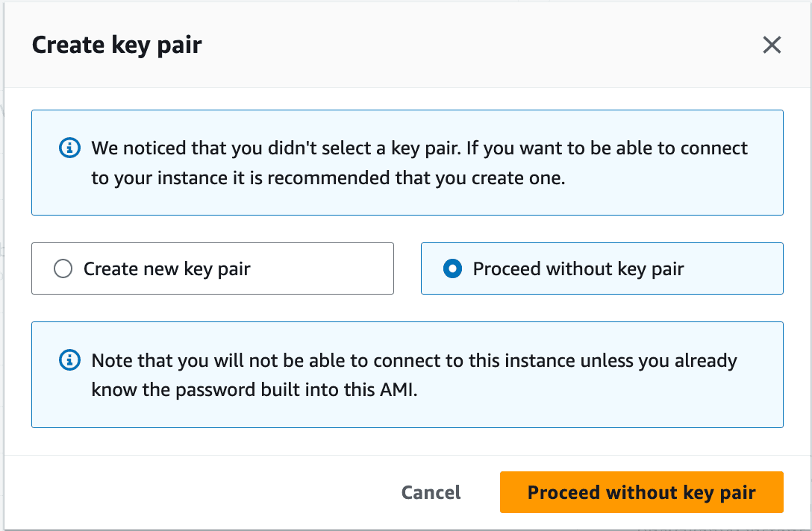Select the Create new key pair radio button
The width and height of the screenshot is (812, 531).
tap(63, 268)
